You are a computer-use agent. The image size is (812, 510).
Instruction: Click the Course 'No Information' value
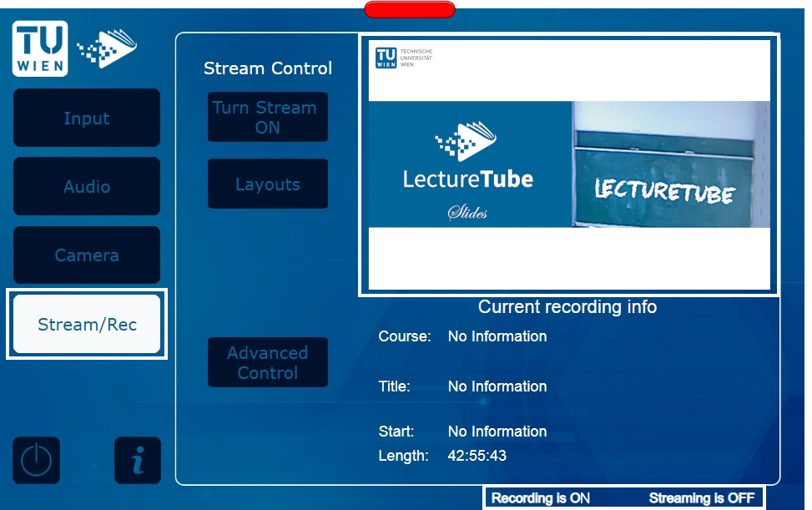[497, 336]
